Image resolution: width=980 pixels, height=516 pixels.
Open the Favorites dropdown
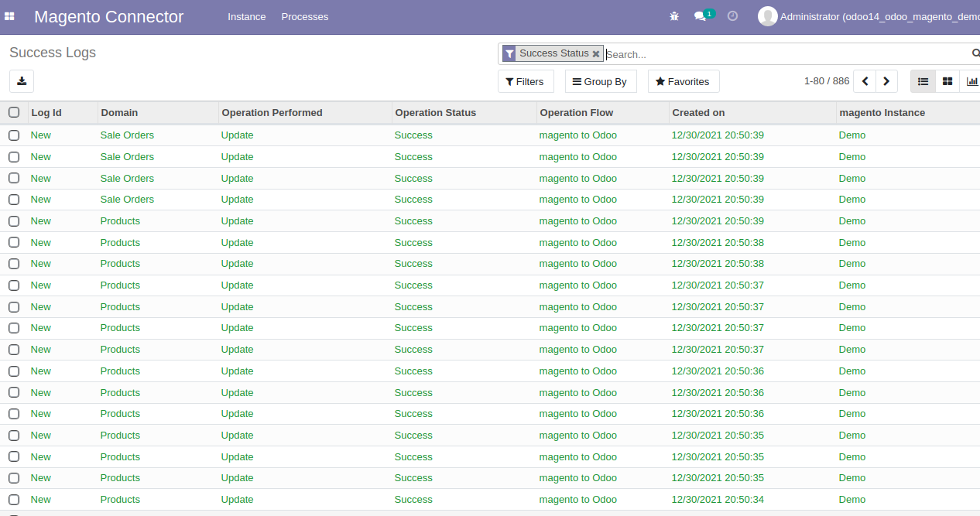[x=683, y=81]
